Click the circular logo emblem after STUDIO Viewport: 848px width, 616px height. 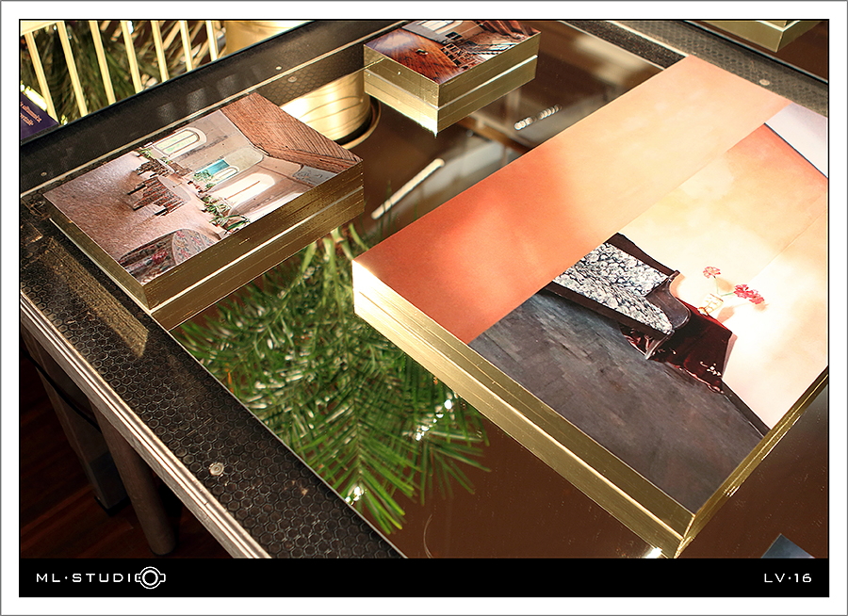point(151,577)
